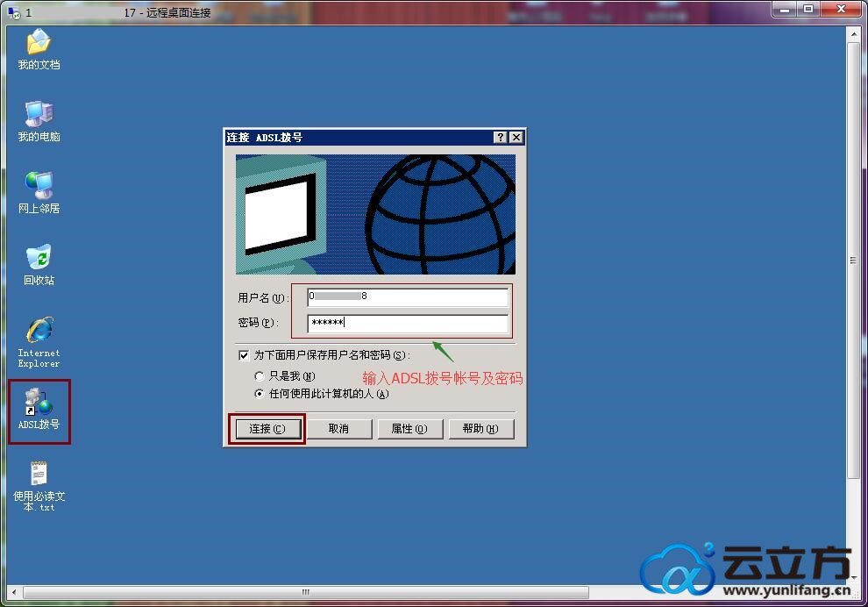Click the vertical scrollbar thumb
868x607 pixels.
pyautogui.click(x=853, y=261)
